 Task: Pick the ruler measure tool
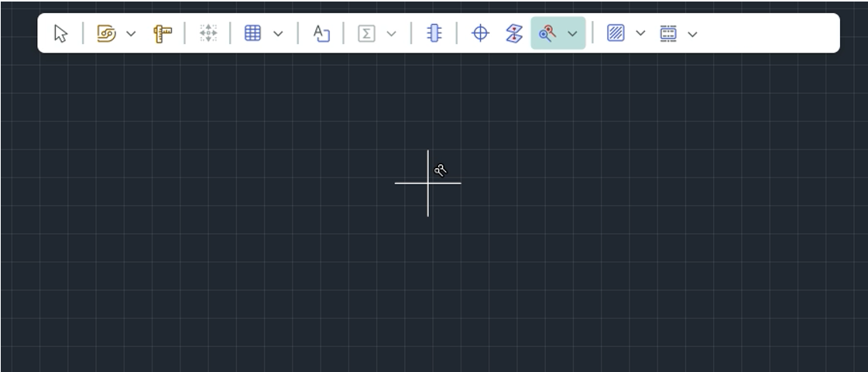pos(163,33)
